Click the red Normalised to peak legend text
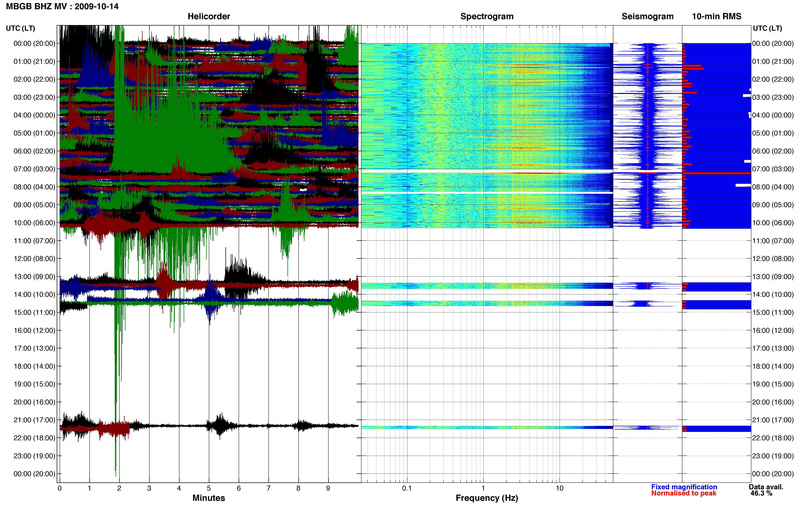Screen dimensions: 812x508 pos(684,493)
